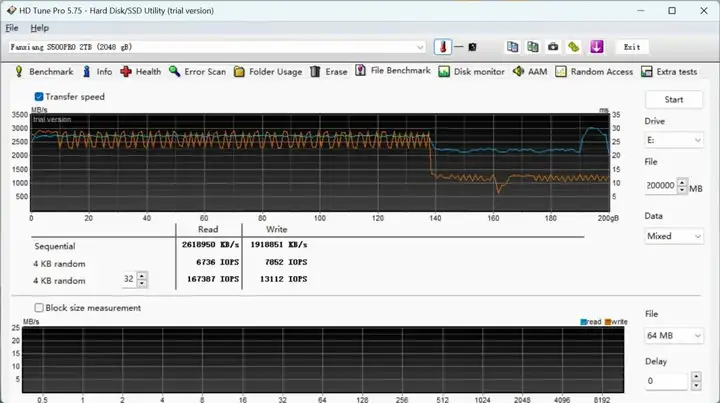
Task: Open the Help menu
Action: point(39,28)
